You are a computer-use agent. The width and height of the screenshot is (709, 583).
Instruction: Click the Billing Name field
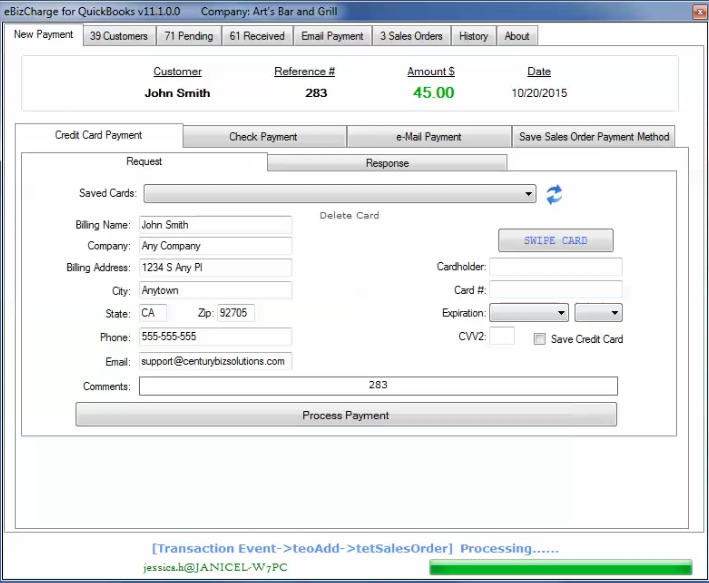point(215,225)
